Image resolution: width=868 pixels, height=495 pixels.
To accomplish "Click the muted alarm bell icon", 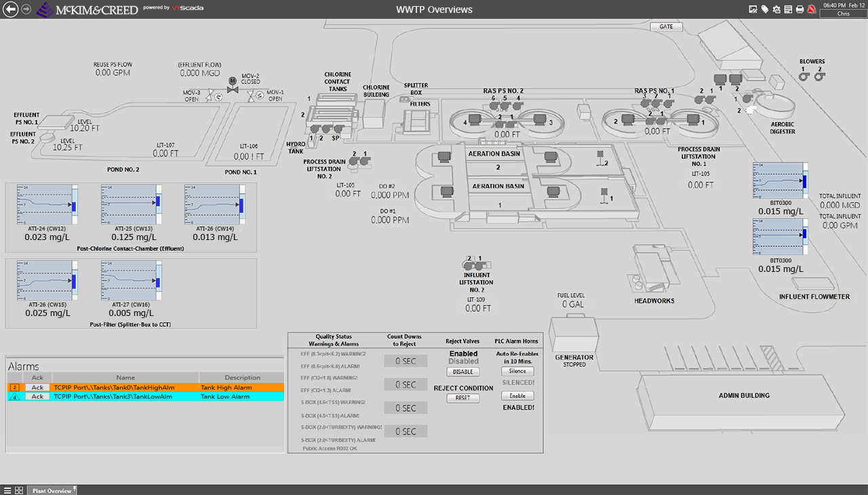I will tap(811, 9).
